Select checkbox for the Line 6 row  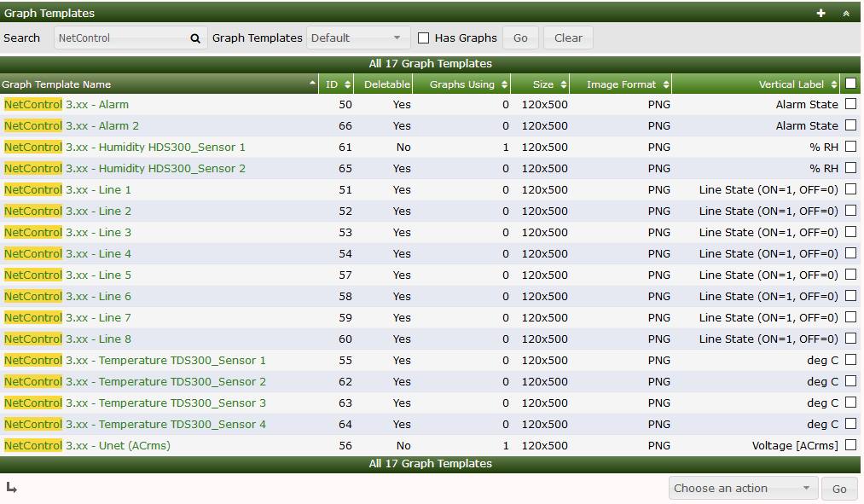pos(850,295)
